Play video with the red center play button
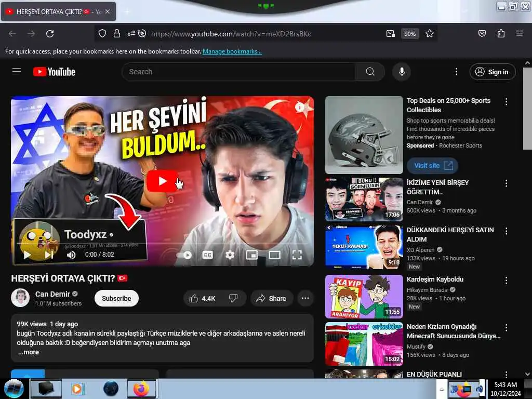Screen dimensions: 532x399 point(162,181)
